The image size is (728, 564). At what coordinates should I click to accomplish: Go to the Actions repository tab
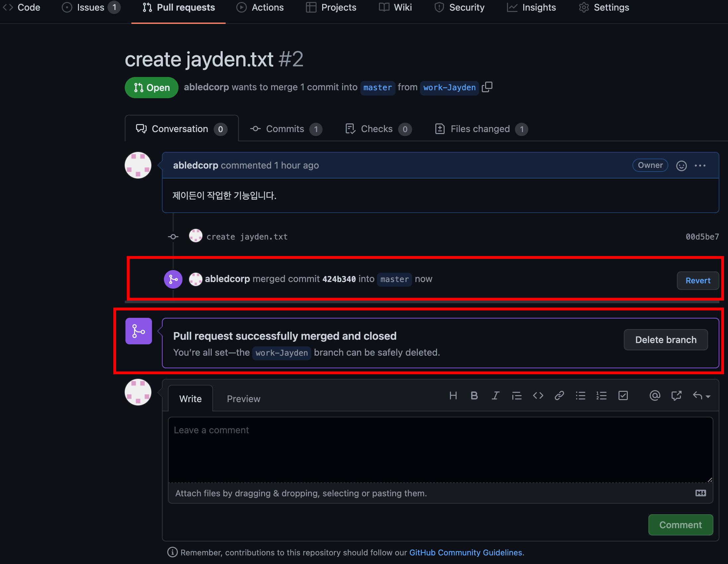click(260, 7)
